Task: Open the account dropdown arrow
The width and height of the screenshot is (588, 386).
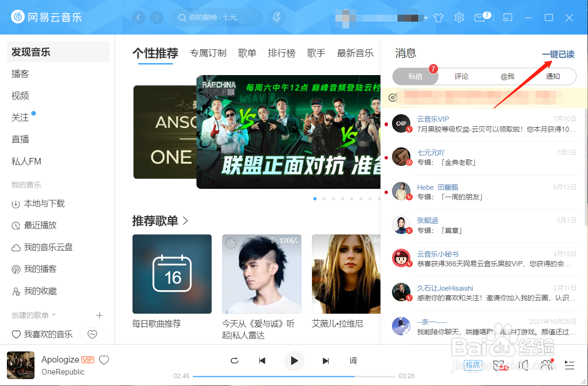Action: (426, 18)
